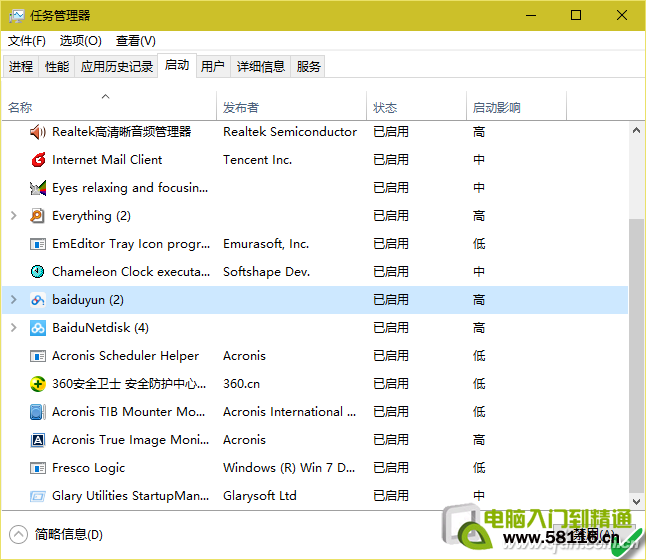The height and width of the screenshot is (560, 646).
Task: Click publisher Tencent Inc.
Action: click(257, 160)
